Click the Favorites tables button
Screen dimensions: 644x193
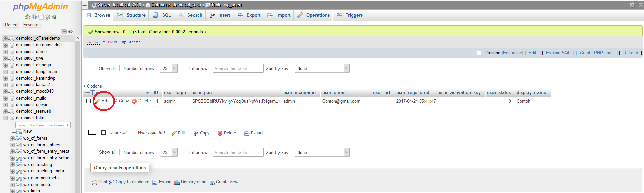click(32, 25)
